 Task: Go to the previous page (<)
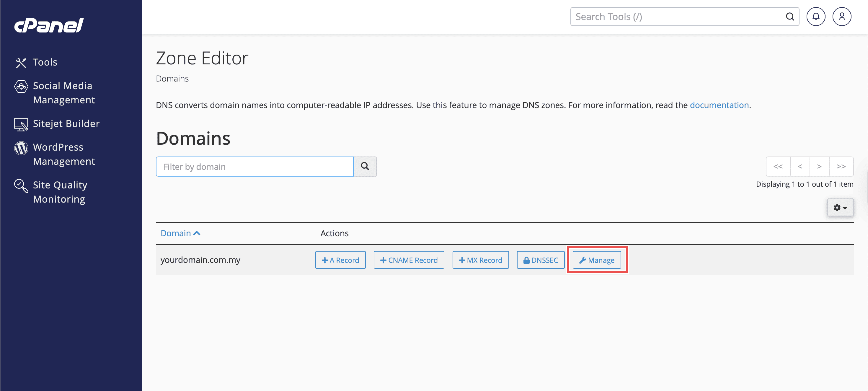pos(800,167)
